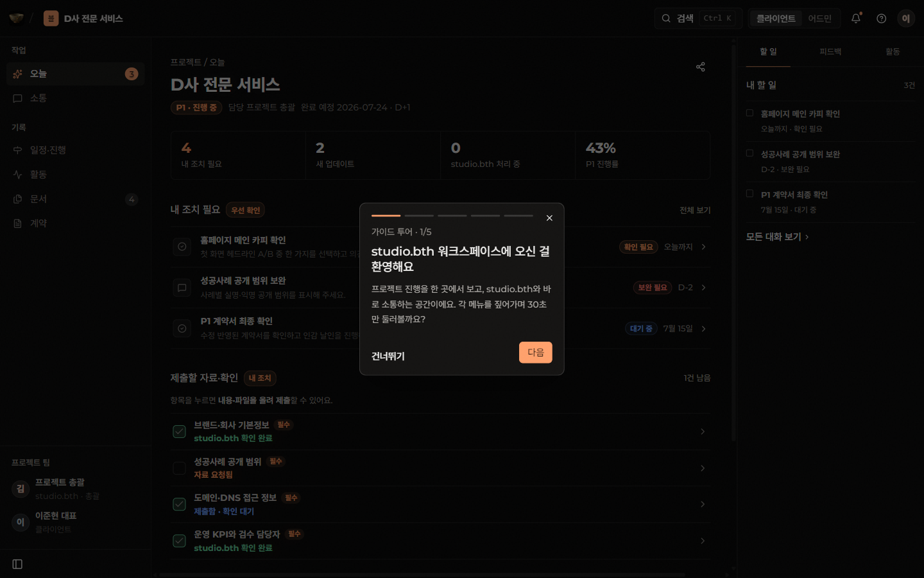Click the studio logo icon in the top-left corner
Image resolution: width=924 pixels, height=578 pixels.
[x=17, y=18]
